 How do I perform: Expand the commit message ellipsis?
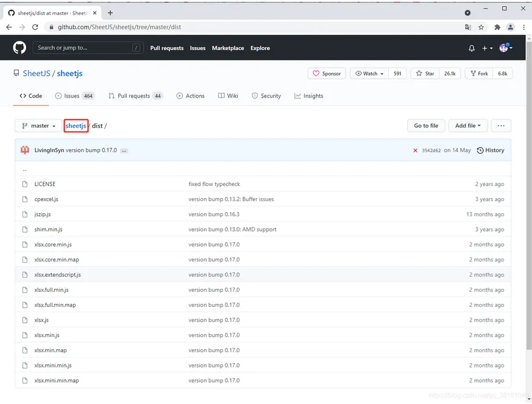coord(124,151)
